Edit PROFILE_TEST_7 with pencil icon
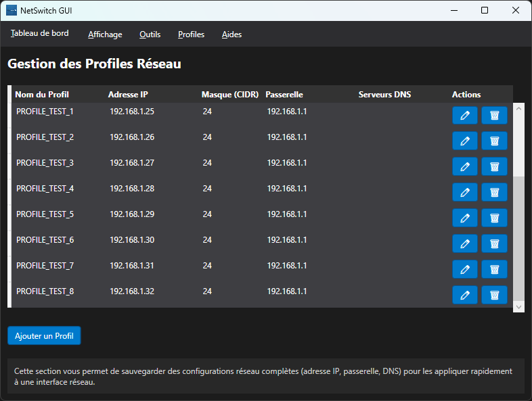 465,269
